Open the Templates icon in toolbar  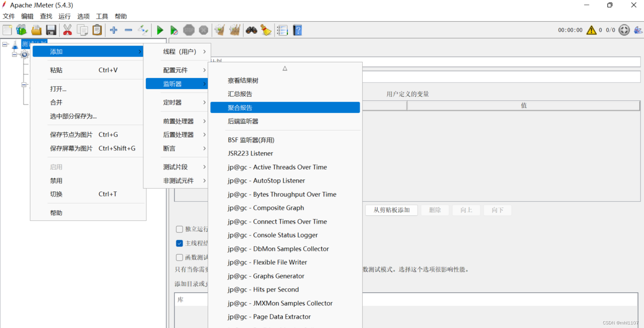tap(21, 30)
